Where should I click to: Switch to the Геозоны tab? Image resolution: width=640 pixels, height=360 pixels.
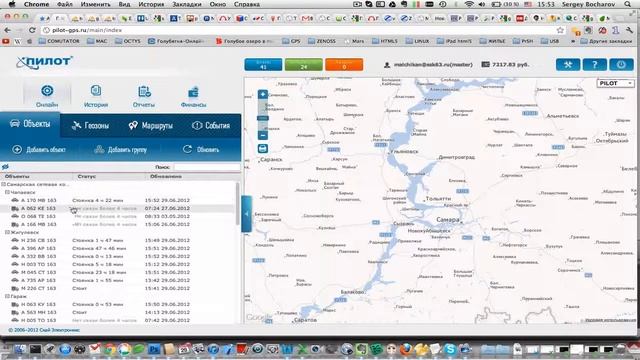91,126
